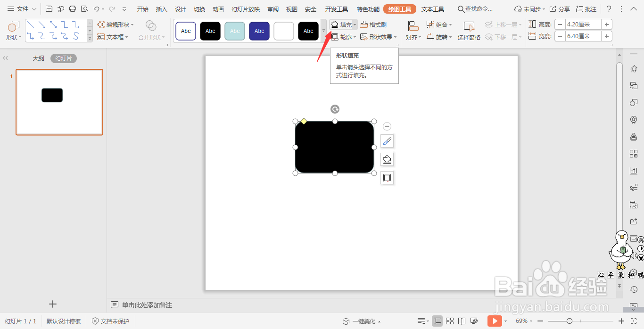The height and width of the screenshot is (329, 644).
Task: Click the search command (查找命令) box
Action: pyautogui.click(x=476, y=9)
